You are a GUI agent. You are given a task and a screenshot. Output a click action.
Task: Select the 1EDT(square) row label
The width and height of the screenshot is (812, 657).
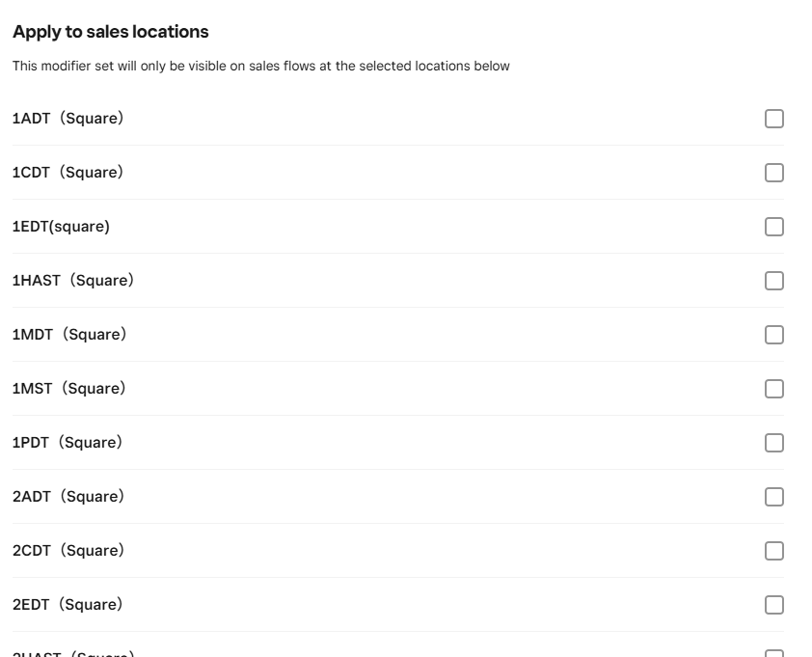[x=61, y=227]
